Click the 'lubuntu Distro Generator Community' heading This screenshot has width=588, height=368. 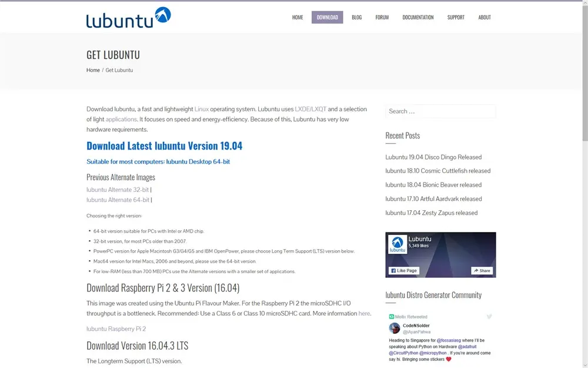click(433, 295)
